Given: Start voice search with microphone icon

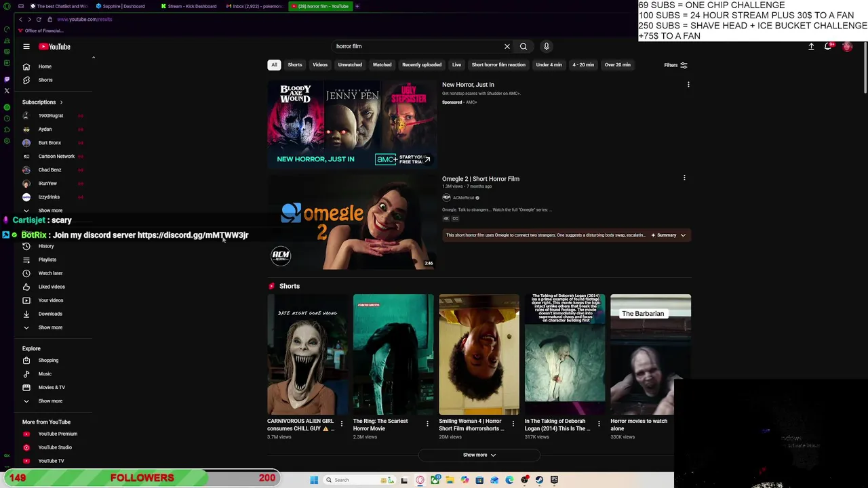Looking at the screenshot, I should (547, 47).
